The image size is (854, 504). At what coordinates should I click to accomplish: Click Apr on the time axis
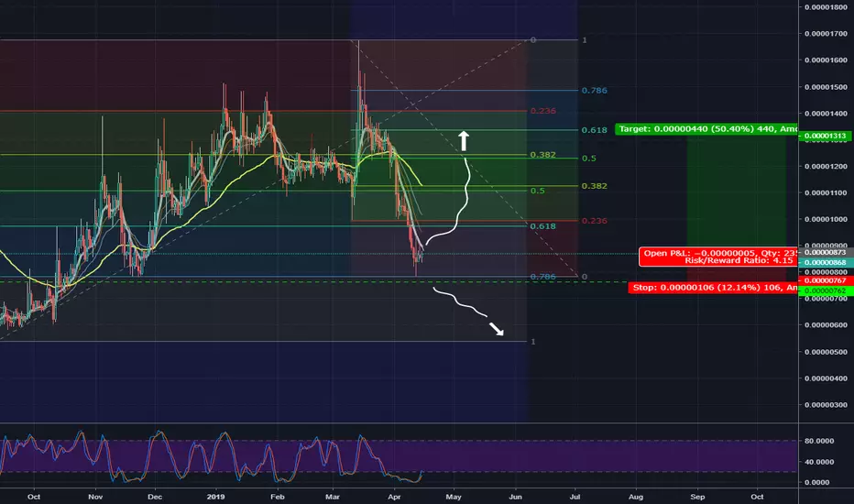394,497
